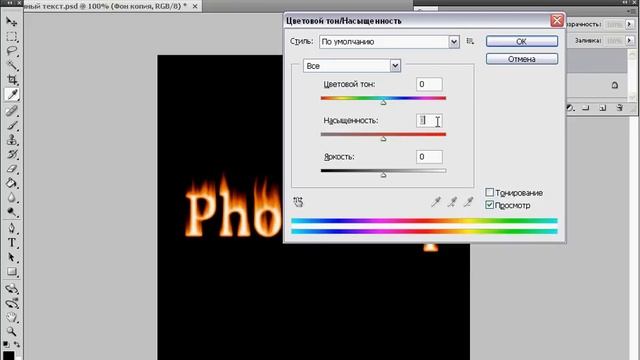Swap foreground and background colors
This screenshot has height=360, width=640.
pyautogui.click(x=17, y=344)
